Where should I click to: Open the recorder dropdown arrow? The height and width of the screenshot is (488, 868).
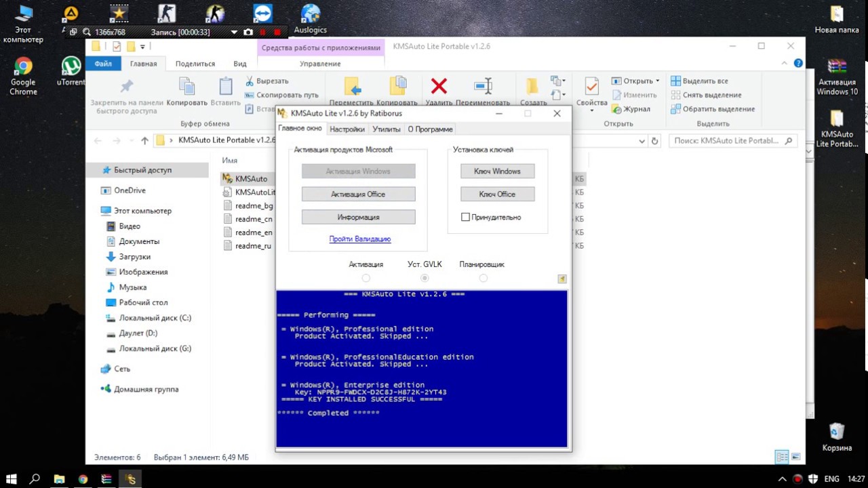coord(235,32)
